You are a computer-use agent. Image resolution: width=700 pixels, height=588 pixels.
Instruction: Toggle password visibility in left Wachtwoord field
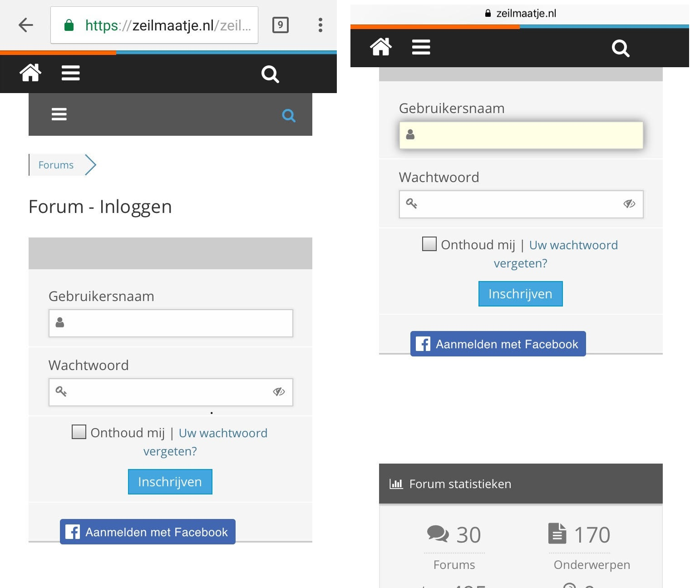279,391
